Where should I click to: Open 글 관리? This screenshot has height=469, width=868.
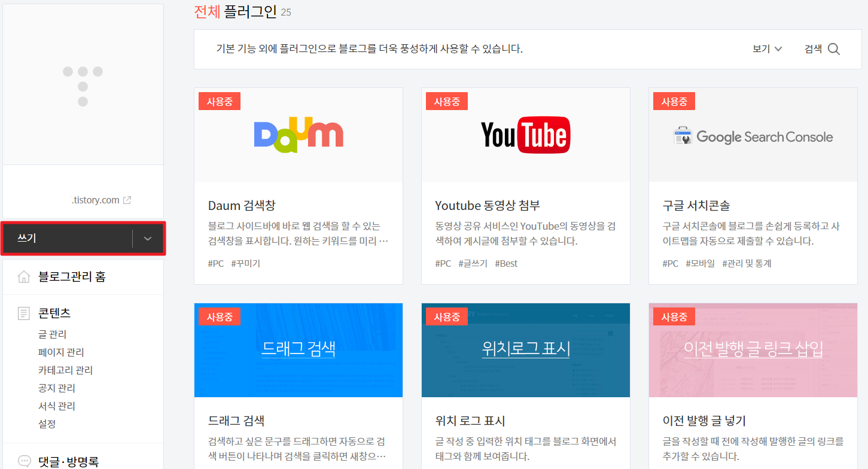[x=52, y=334]
